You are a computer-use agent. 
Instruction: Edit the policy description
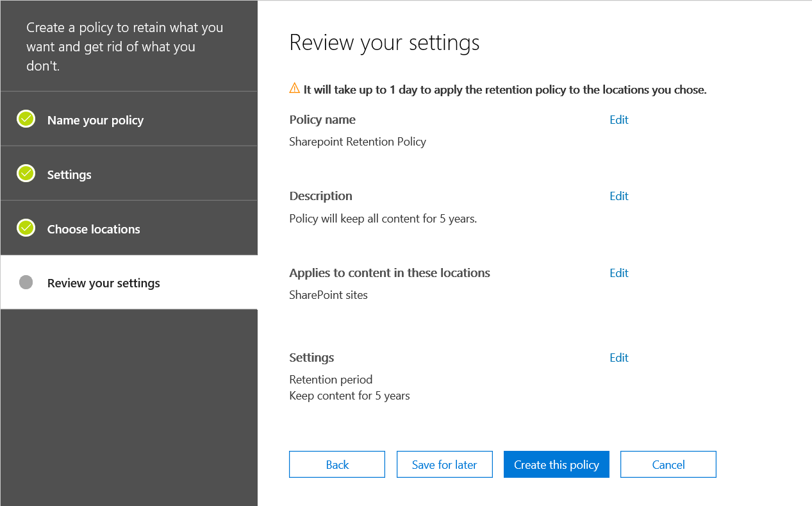pos(618,196)
